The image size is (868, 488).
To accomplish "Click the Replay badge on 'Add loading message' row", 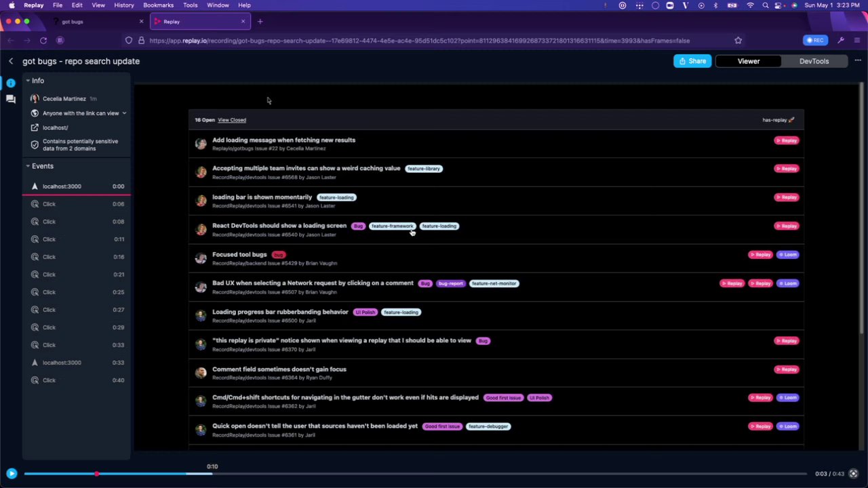I will 787,140.
